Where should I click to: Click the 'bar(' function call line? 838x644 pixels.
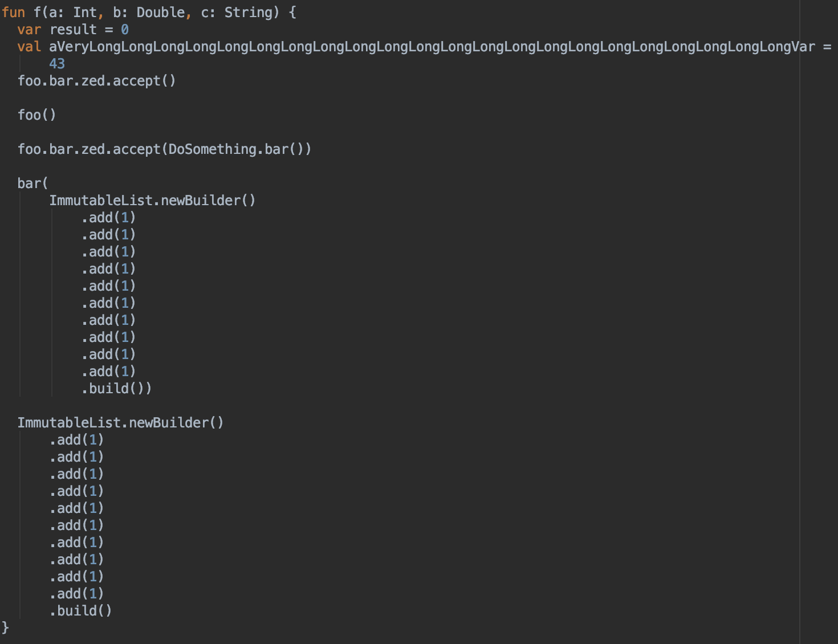[x=32, y=184]
